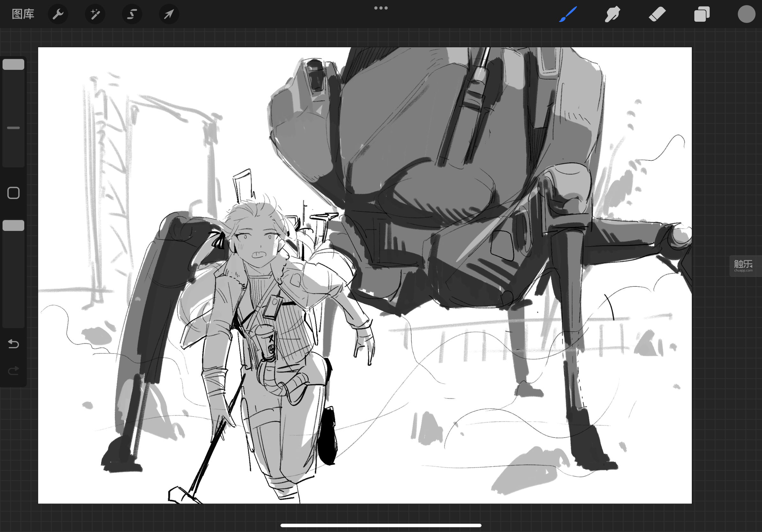This screenshot has height=532, width=762.
Task: Tap the brush opacity slider handle
Action: pos(13,225)
